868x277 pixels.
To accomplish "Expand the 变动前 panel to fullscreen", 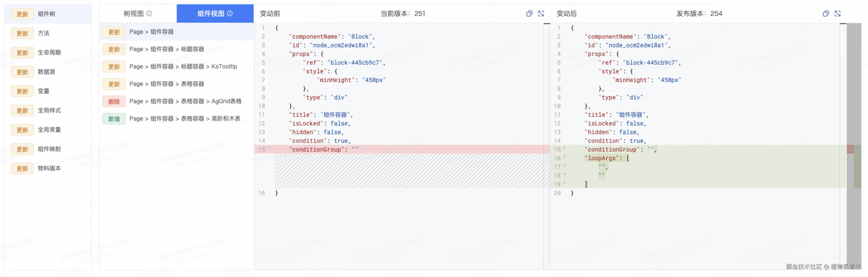I will coord(541,14).
